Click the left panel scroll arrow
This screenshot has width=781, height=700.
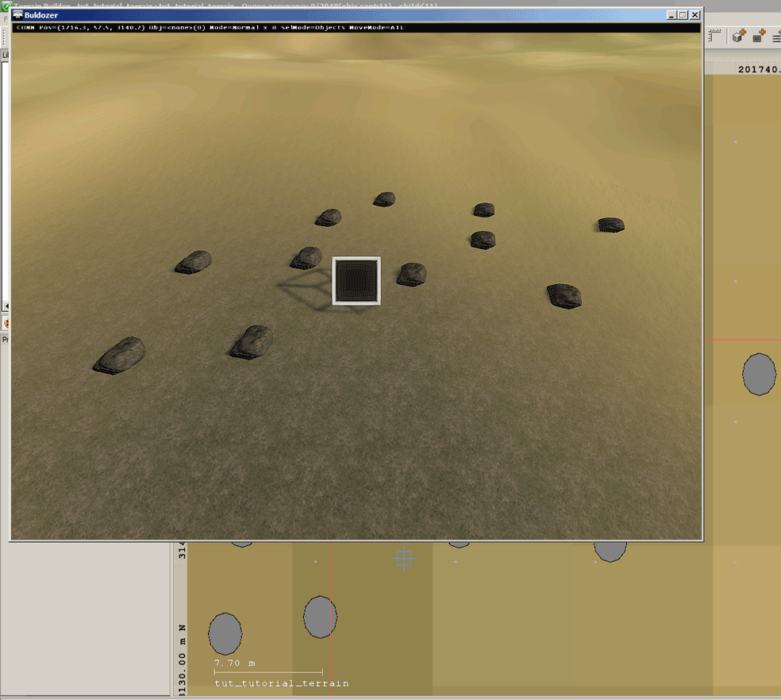coord(6,306)
